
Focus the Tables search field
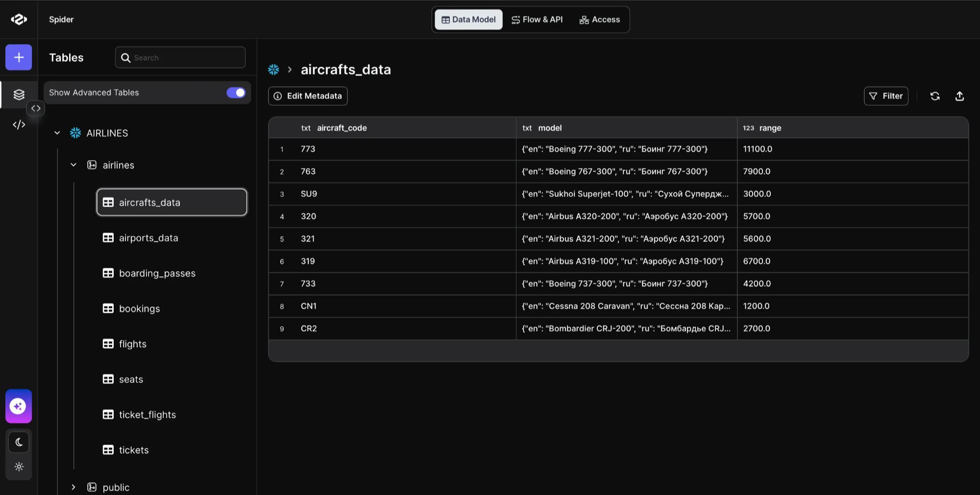click(180, 58)
